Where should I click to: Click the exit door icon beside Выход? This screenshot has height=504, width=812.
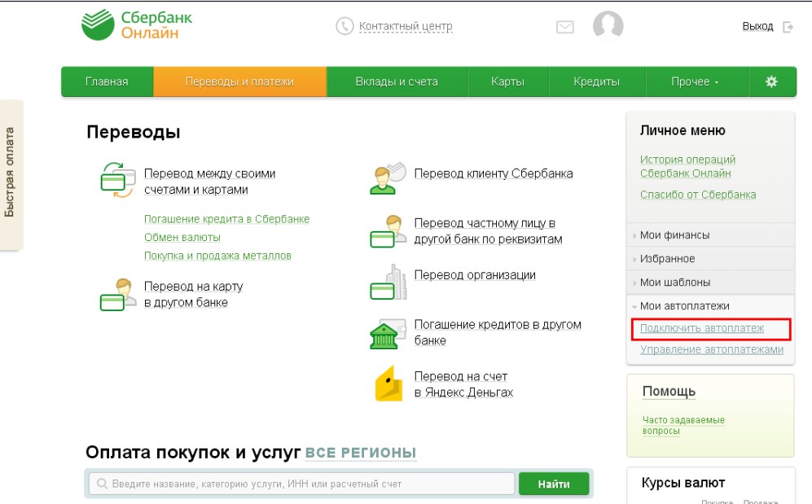tap(788, 27)
